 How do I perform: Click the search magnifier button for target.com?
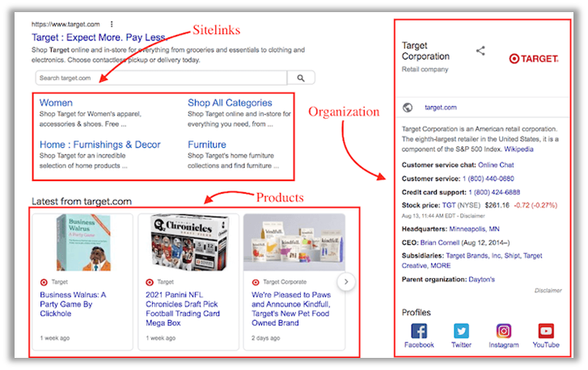click(301, 78)
